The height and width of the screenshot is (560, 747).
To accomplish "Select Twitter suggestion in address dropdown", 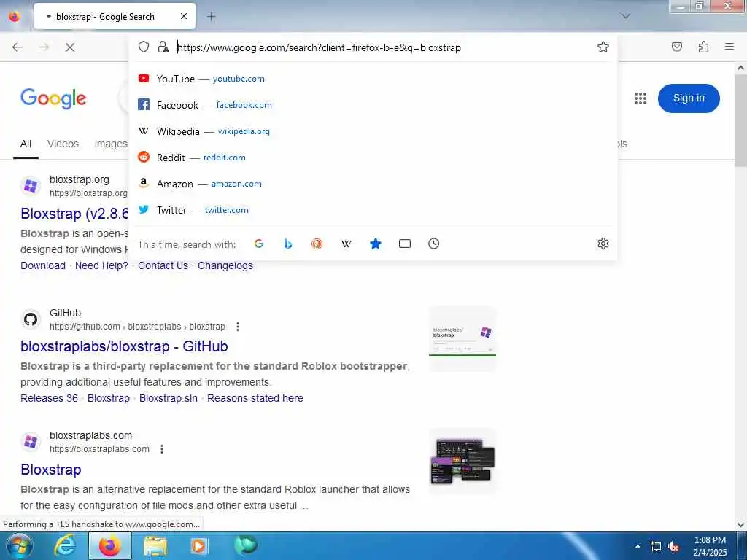I will click(x=373, y=209).
